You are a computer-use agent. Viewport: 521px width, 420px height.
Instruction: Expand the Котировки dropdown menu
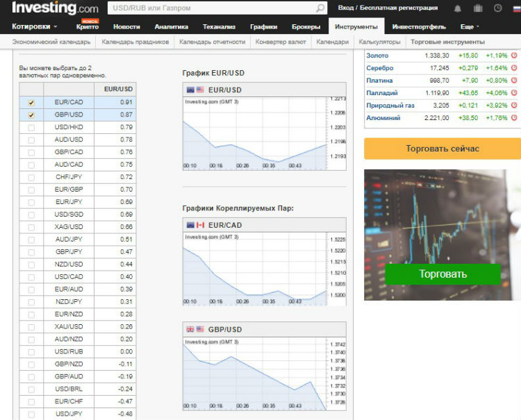(x=35, y=27)
